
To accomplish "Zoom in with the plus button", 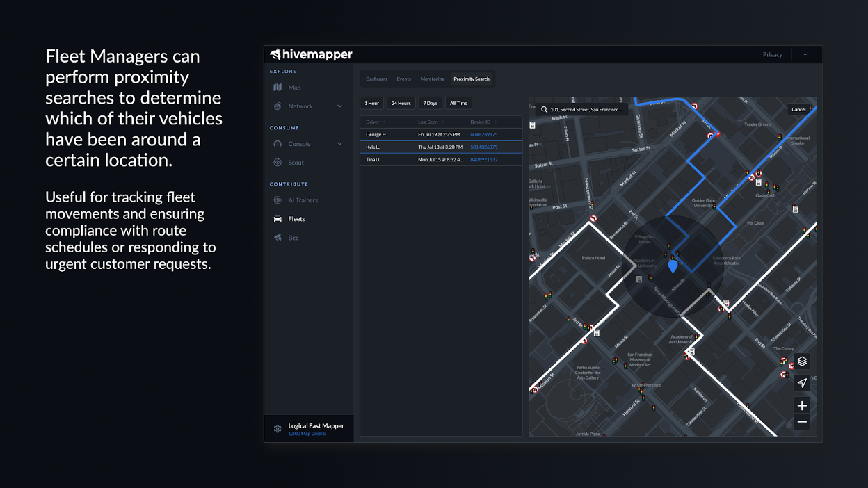I will point(802,405).
